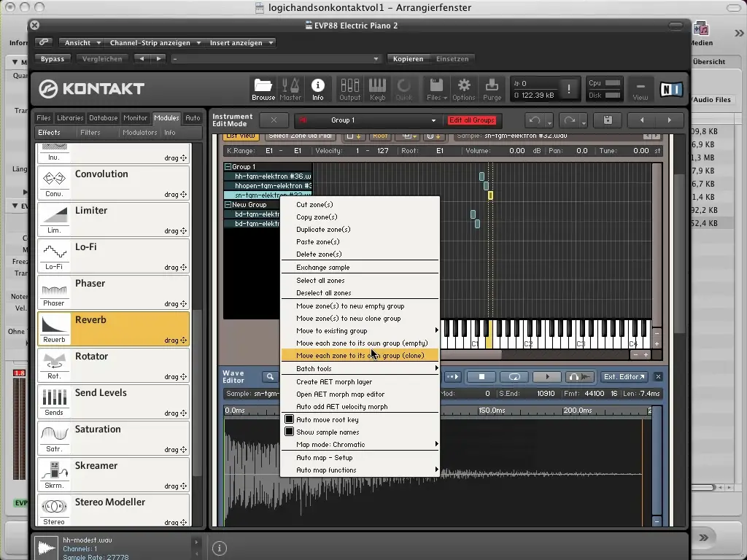Click the Redo arrow icon
The width and height of the screenshot is (747, 560).
[569, 120]
